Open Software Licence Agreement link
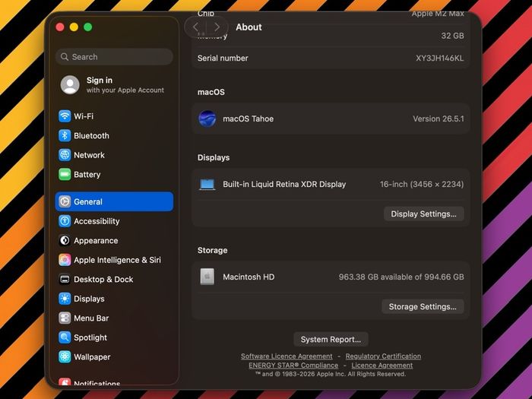 click(x=287, y=356)
